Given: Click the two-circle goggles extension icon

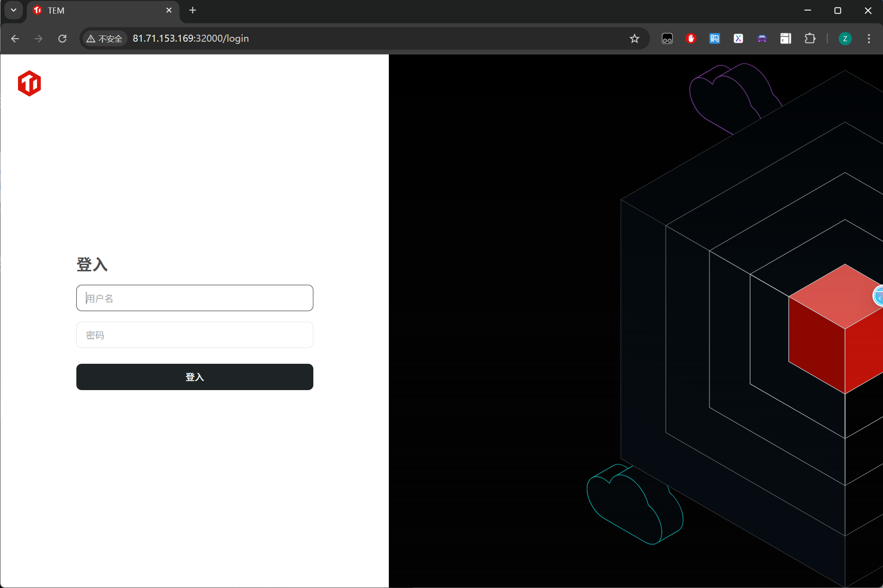Looking at the screenshot, I should click(667, 39).
